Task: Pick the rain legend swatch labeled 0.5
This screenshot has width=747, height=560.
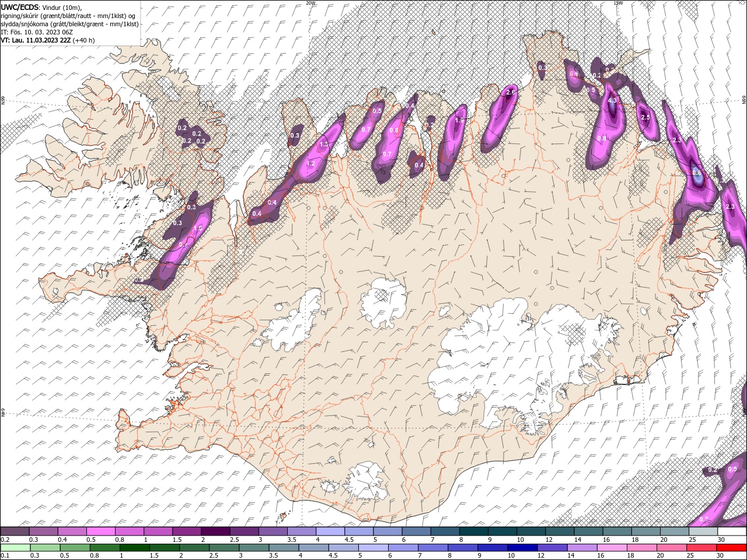Action: tap(75, 548)
